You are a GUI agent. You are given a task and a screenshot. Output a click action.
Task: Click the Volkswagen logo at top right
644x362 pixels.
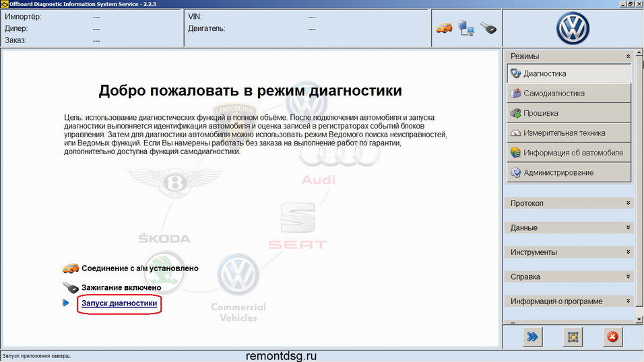pos(573,28)
